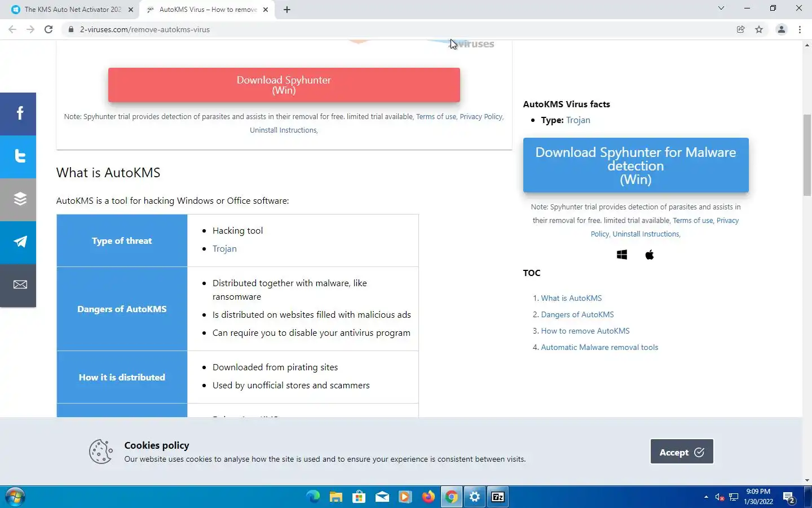Select the Chrome icon in the taskbar
812x508 pixels.
pyautogui.click(x=452, y=497)
